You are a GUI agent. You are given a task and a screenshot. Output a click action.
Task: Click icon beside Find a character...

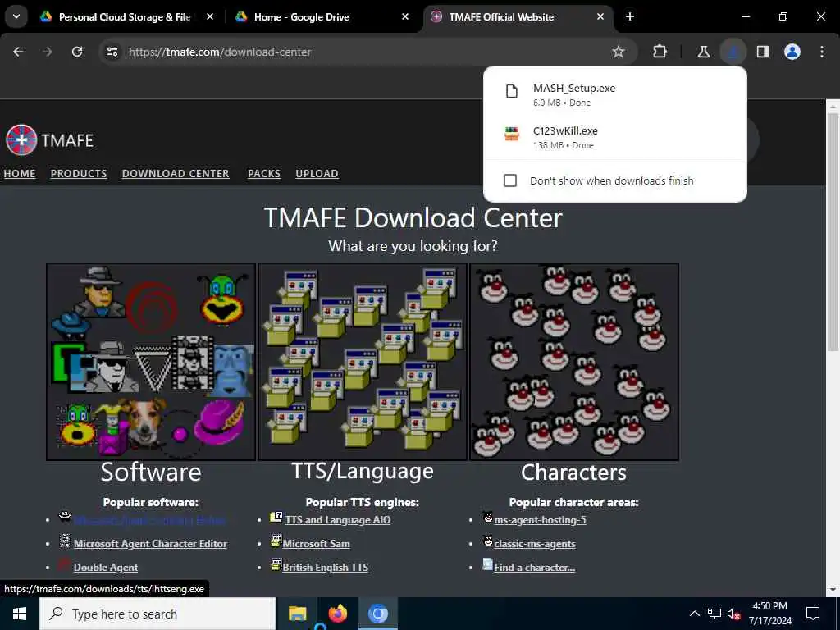point(487,564)
